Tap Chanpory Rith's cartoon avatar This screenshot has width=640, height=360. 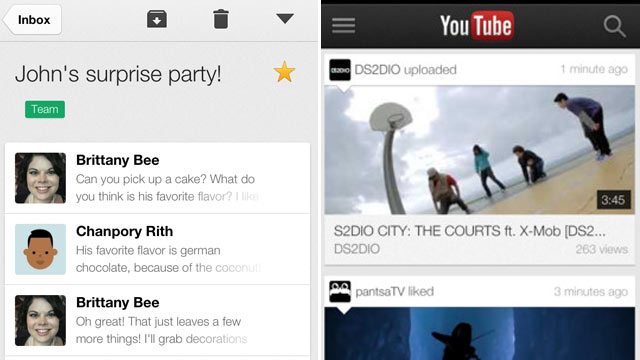(40, 249)
